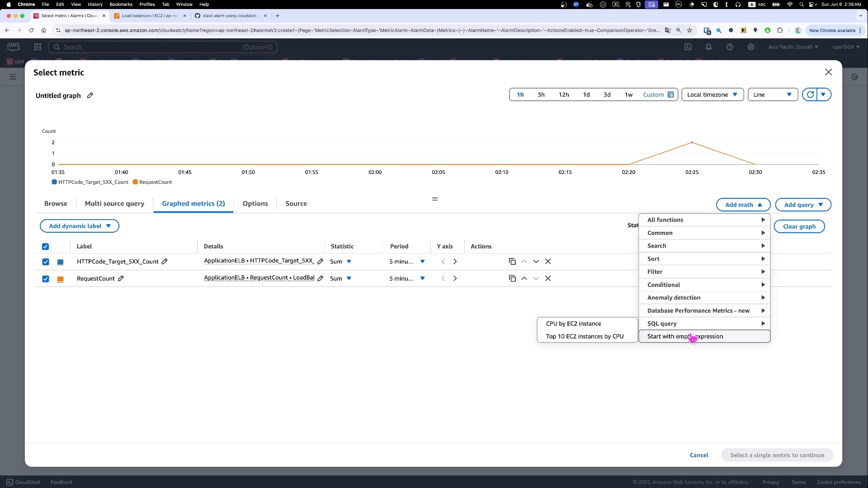
Task: Click pencil icon next to Untitled graph
Action: [x=90, y=95]
